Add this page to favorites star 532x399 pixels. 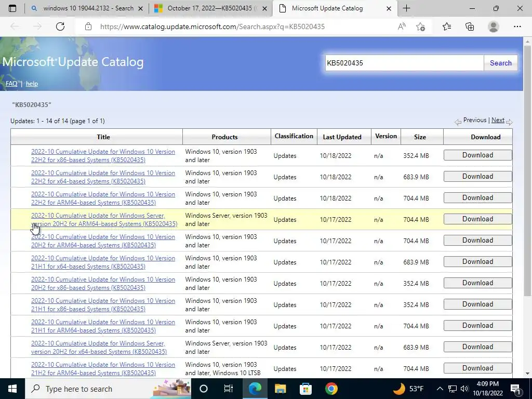(421, 26)
